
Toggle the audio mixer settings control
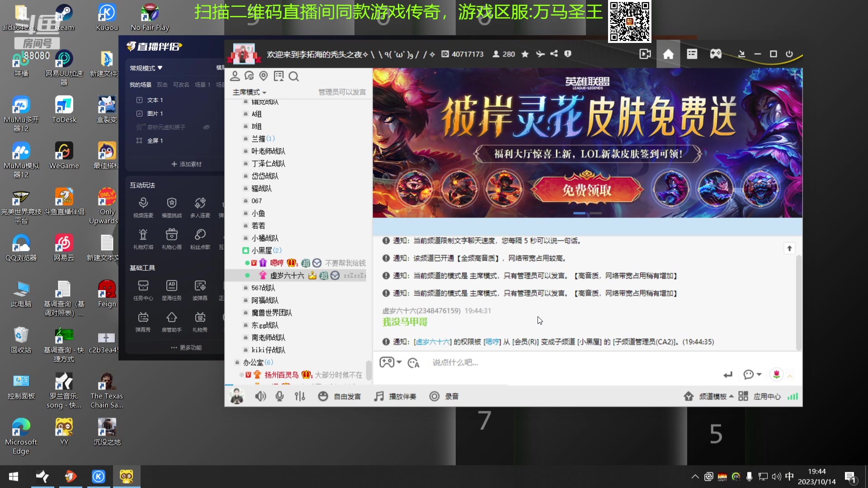pyautogui.click(x=300, y=396)
